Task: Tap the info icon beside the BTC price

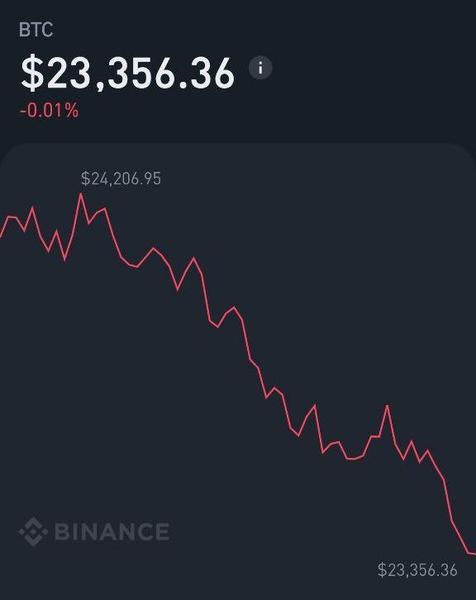Action: (261, 68)
